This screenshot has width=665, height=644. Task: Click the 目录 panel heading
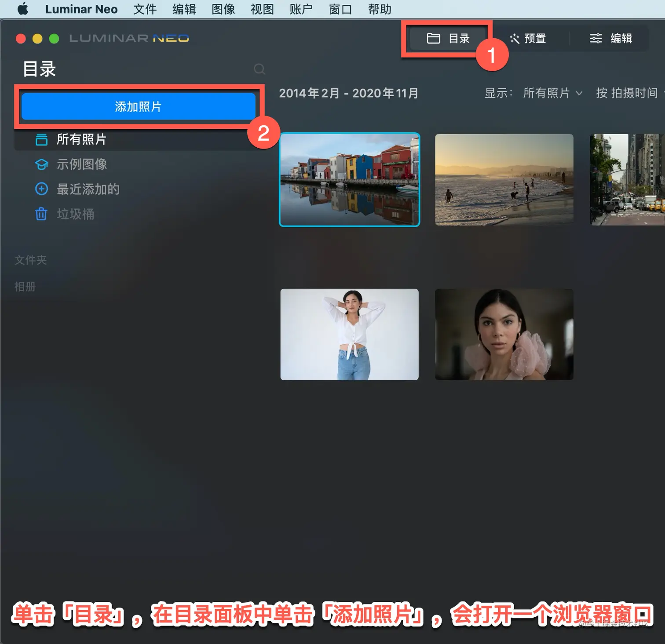(x=40, y=69)
